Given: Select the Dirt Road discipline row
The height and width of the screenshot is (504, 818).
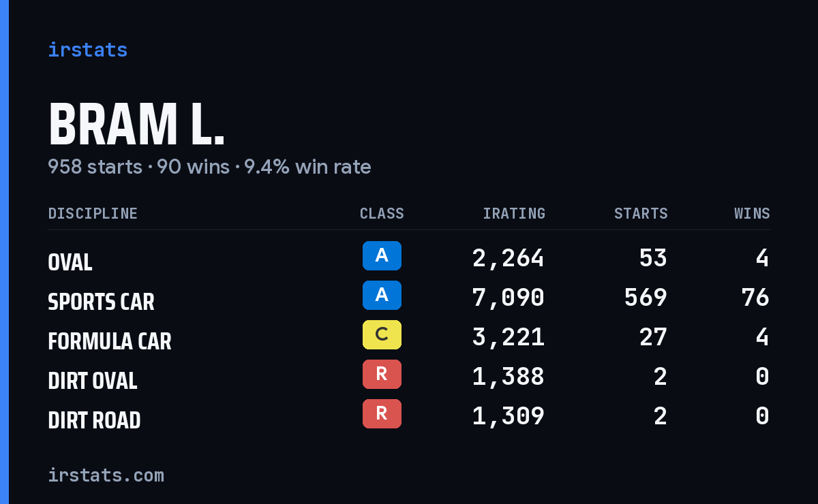Looking at the screenshot, I should tap(409, 415).
